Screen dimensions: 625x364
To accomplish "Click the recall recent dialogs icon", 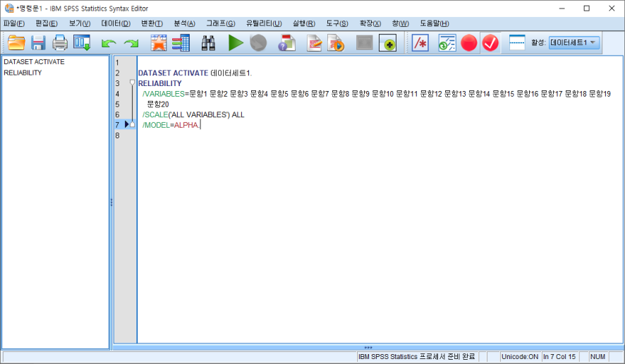I will [82, 42].
